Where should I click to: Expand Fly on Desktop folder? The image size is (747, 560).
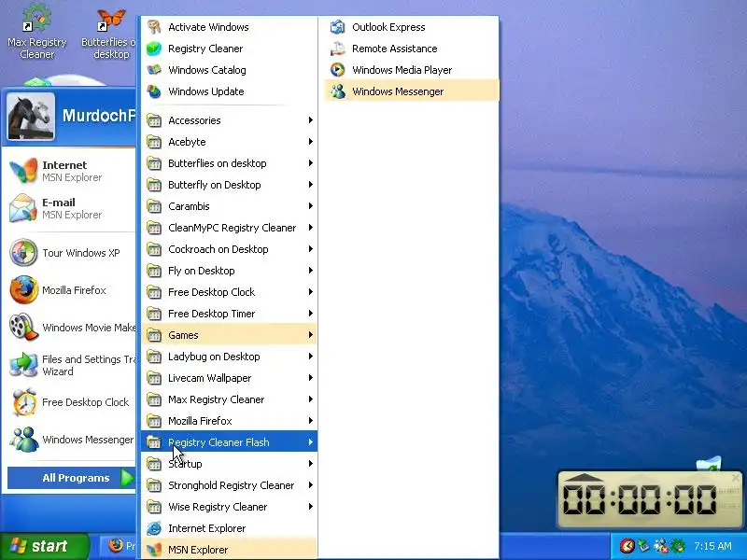229,271
